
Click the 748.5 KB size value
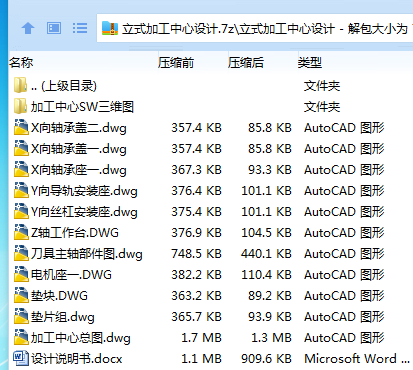[196, 254]
